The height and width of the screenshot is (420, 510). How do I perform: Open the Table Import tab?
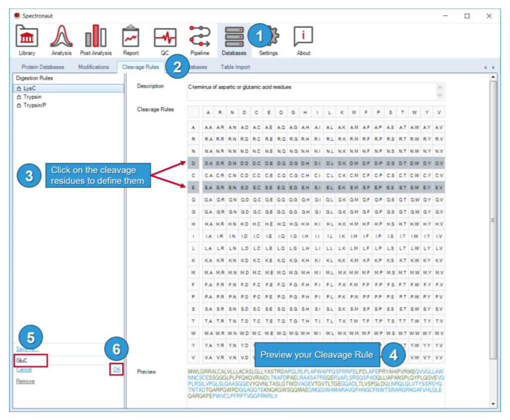click(235, 67)
